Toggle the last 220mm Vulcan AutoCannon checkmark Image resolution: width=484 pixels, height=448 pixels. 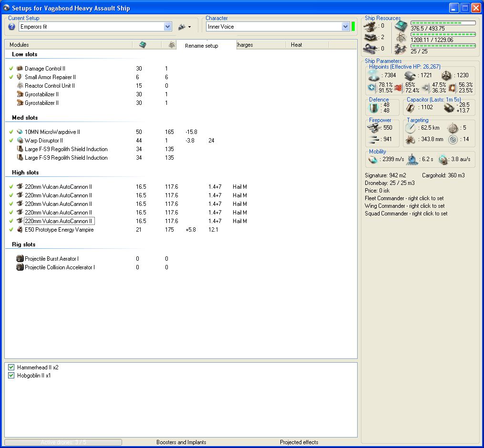click(11, 221)
